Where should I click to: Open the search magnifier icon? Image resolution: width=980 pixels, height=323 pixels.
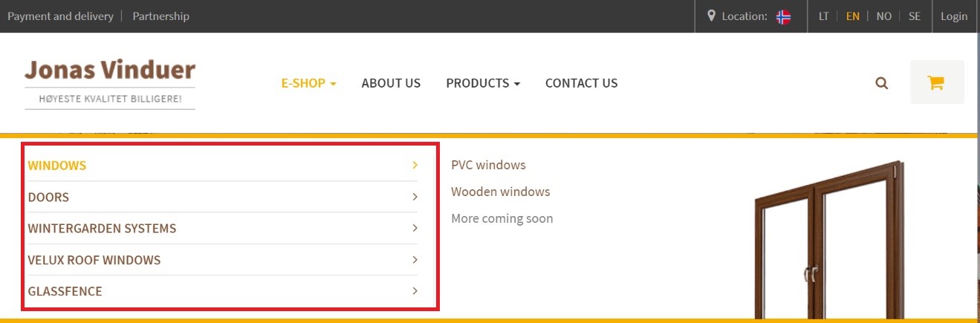point(882,83)
